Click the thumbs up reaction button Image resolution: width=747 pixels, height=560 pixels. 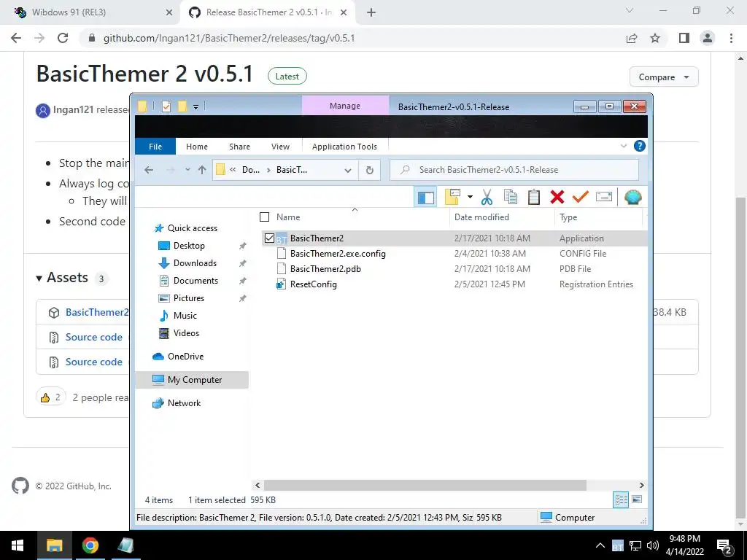51,397
